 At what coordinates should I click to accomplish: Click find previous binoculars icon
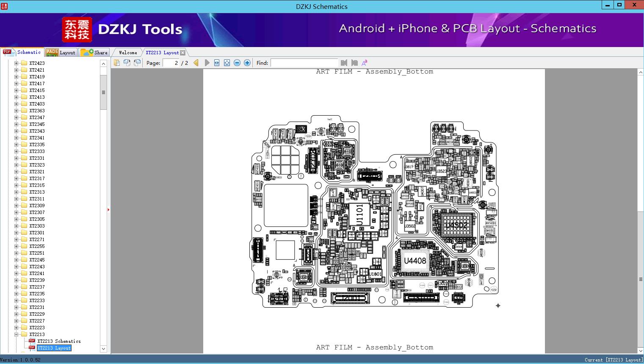(344, 63)
